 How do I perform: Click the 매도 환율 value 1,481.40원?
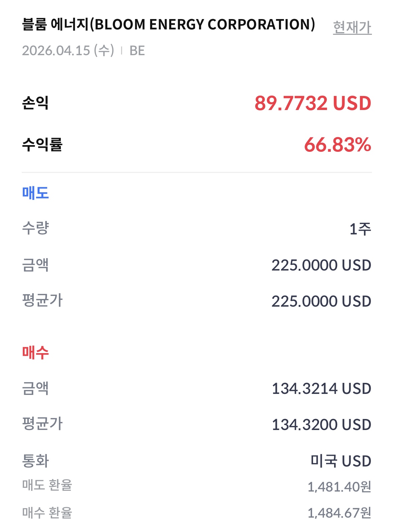coord(339,487)
